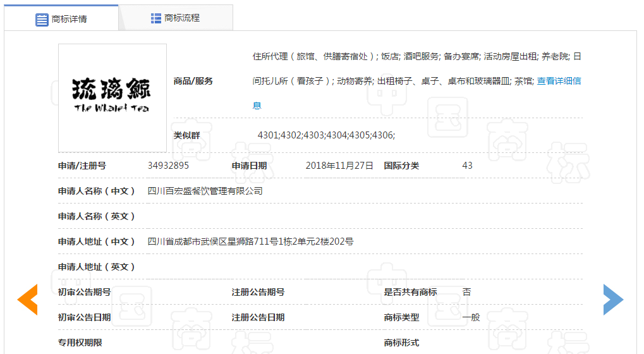Click the 初审公告期号 label
The height and width of the screenshot is (354, 644).
(x=85, y=292)
